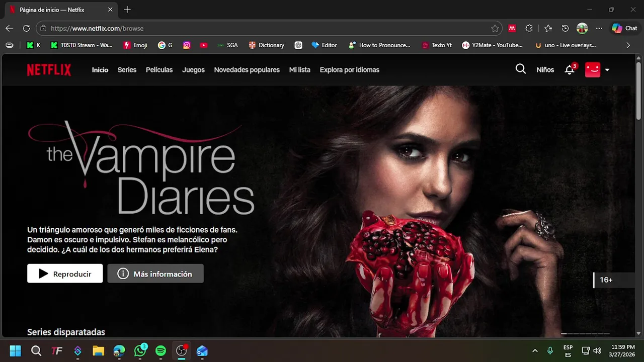This screenshot has width=644, height=362.
Task: Open the Dictionary bookmark
Action: click(267, 45)
